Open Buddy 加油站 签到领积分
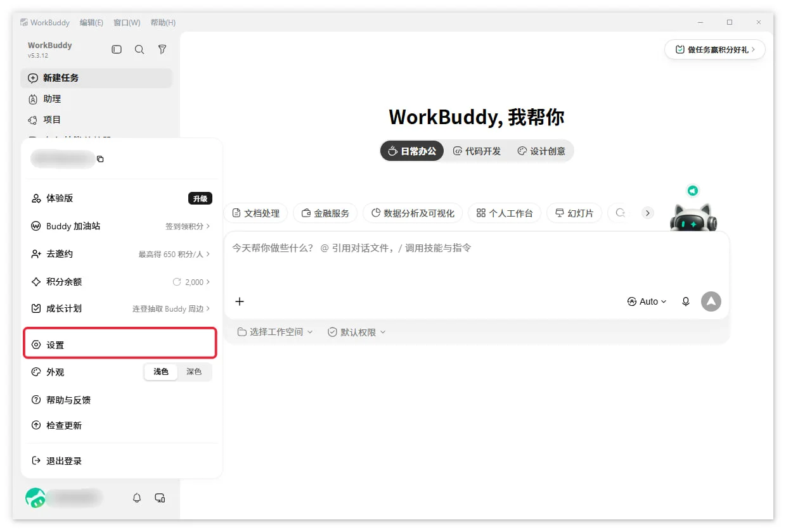The width and height of the screenshot is (786, 532). (121, 226)
